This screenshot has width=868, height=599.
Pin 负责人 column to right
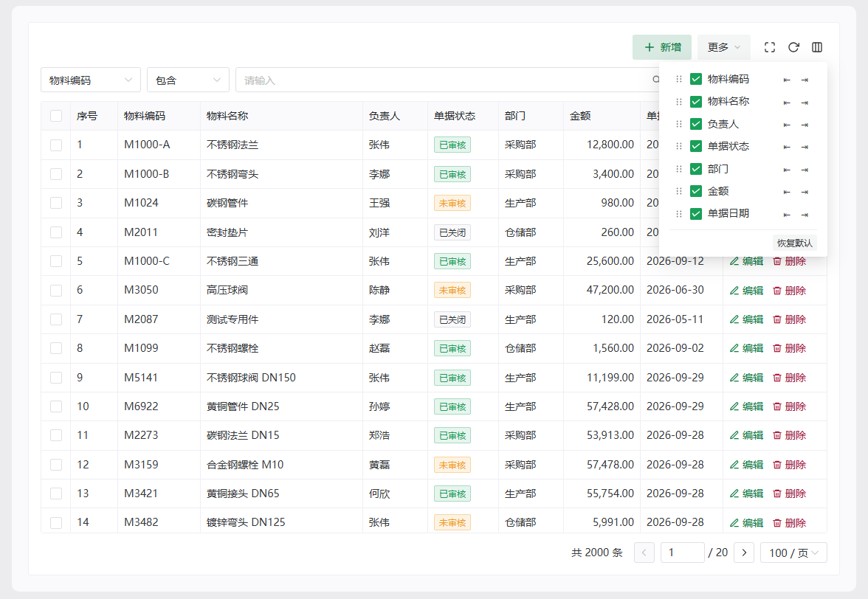point(805,125)
